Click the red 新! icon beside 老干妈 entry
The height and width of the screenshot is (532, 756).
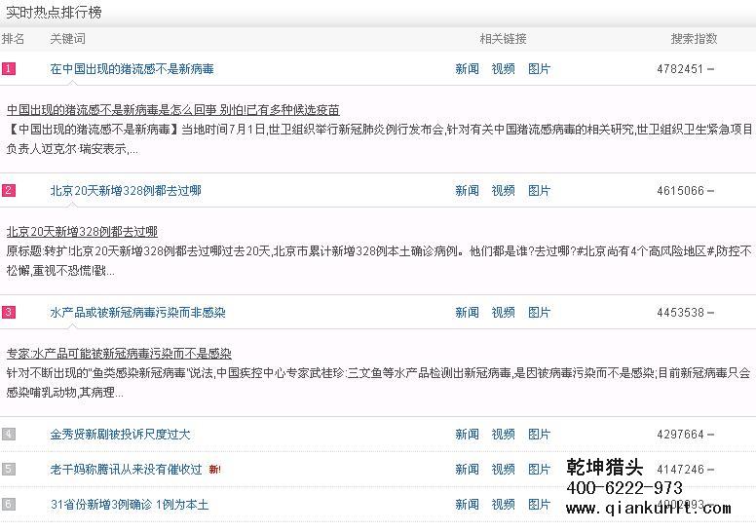click(x=214, y=470)
